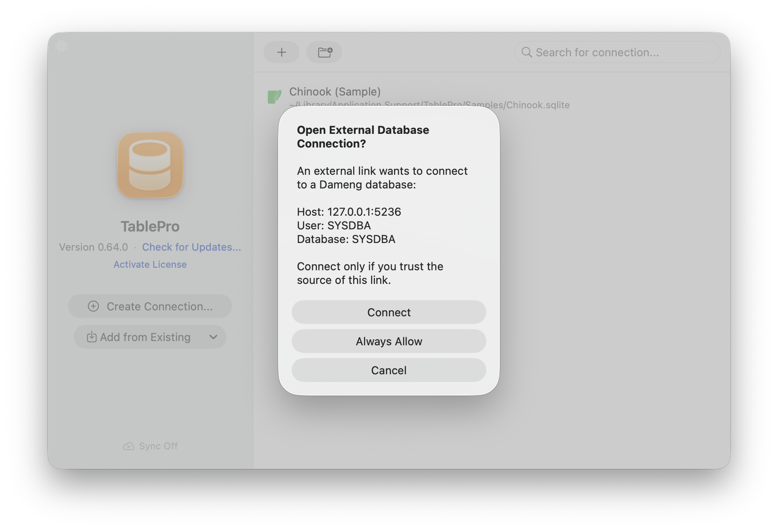The width and height of the screenshot is (778, 532).
Task: Click the TablePro app logo
Action: click(150, 165)
